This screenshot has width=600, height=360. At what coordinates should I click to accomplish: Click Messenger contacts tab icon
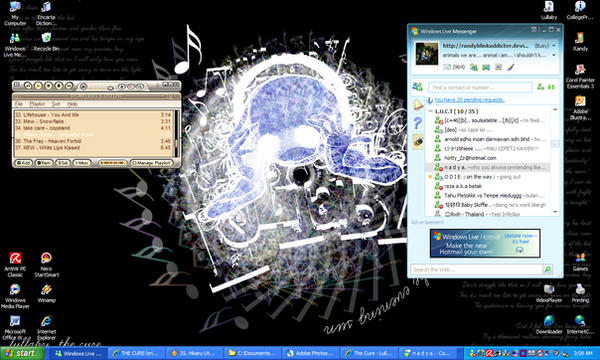(417, 87)
